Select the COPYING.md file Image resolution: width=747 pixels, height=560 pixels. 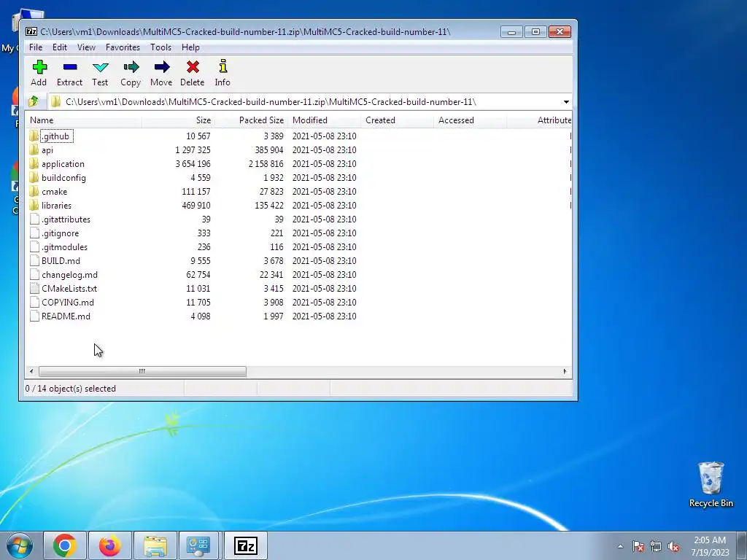pyautogui.click(x=68, y=303)
